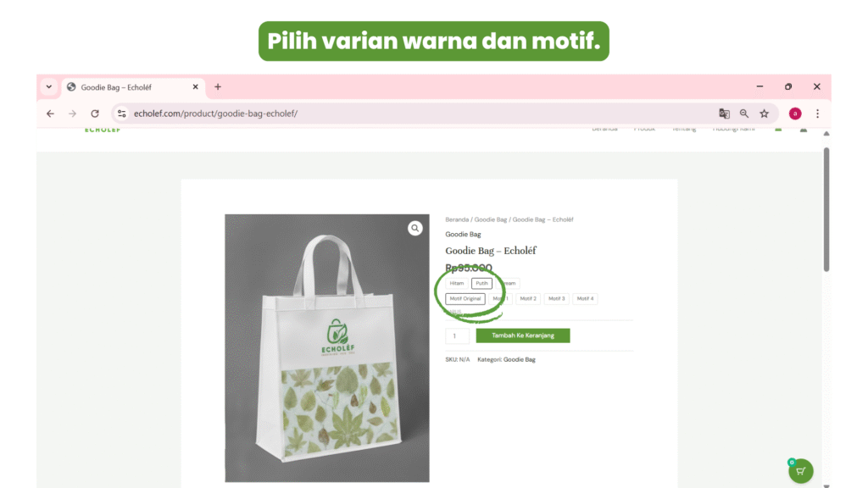Click the Tambah Ke Keranjang button
The width and height of the screenshot is (868, 488).
click(x=522, y=335)
